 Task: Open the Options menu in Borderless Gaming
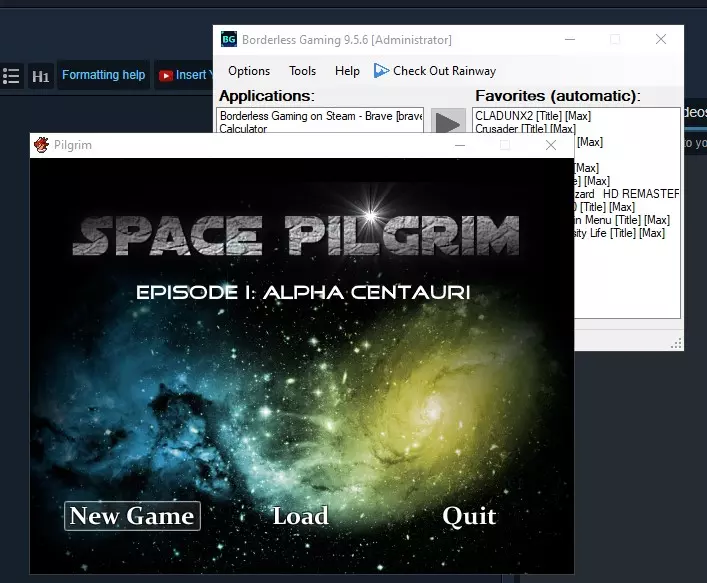click(249, 71)
